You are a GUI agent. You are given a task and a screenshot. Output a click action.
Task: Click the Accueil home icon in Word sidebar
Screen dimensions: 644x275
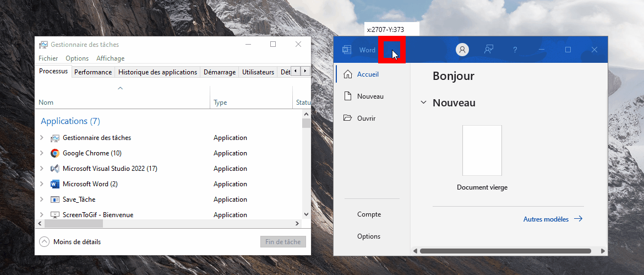click(x=347, y=74)
